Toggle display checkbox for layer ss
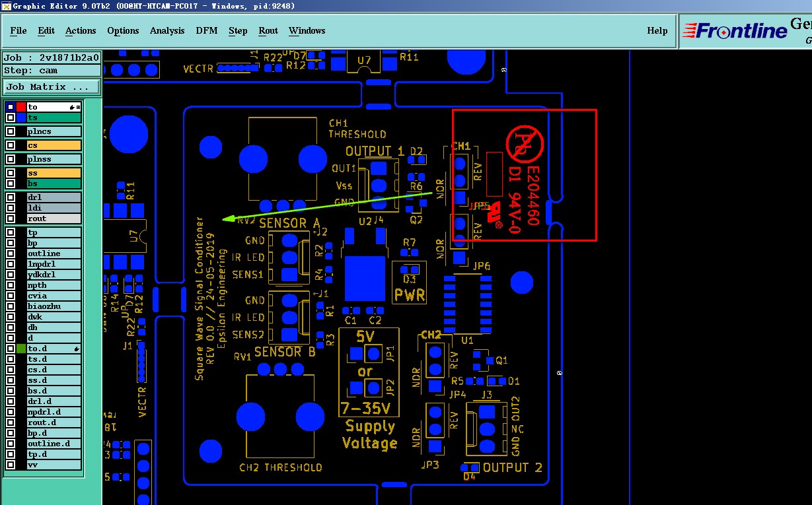The width and height of the screenshot is (812, 505). coord(11,173)
